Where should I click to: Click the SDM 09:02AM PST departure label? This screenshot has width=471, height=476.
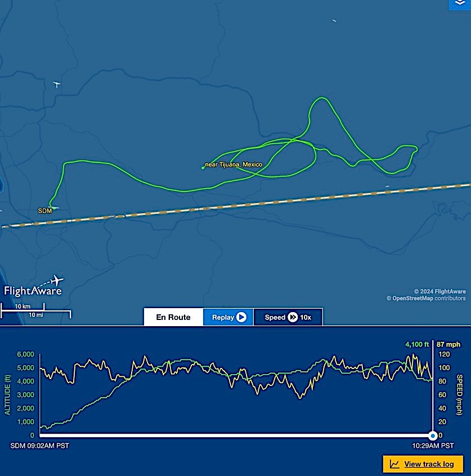coord(40,446)
